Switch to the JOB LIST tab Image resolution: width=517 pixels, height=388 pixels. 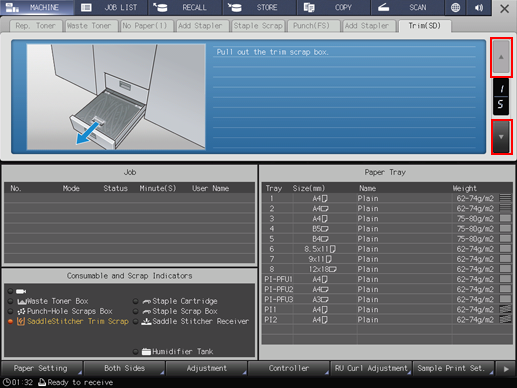[112, 7]
